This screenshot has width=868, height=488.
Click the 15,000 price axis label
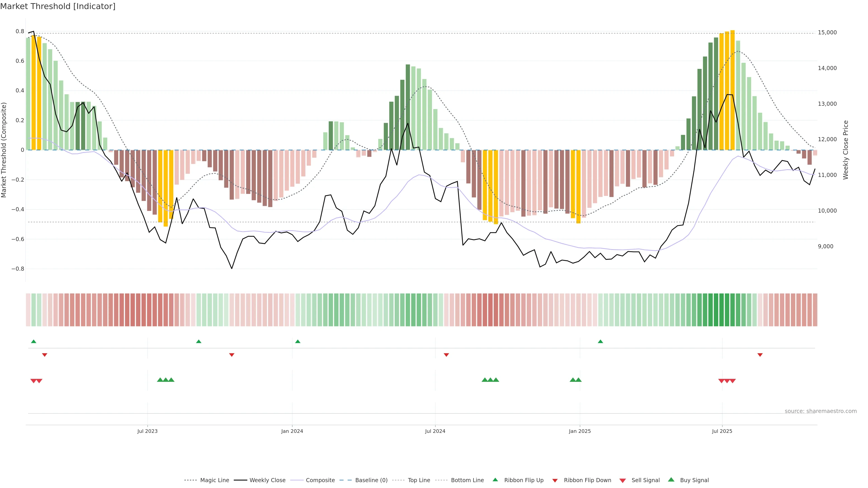click(827, 32)
